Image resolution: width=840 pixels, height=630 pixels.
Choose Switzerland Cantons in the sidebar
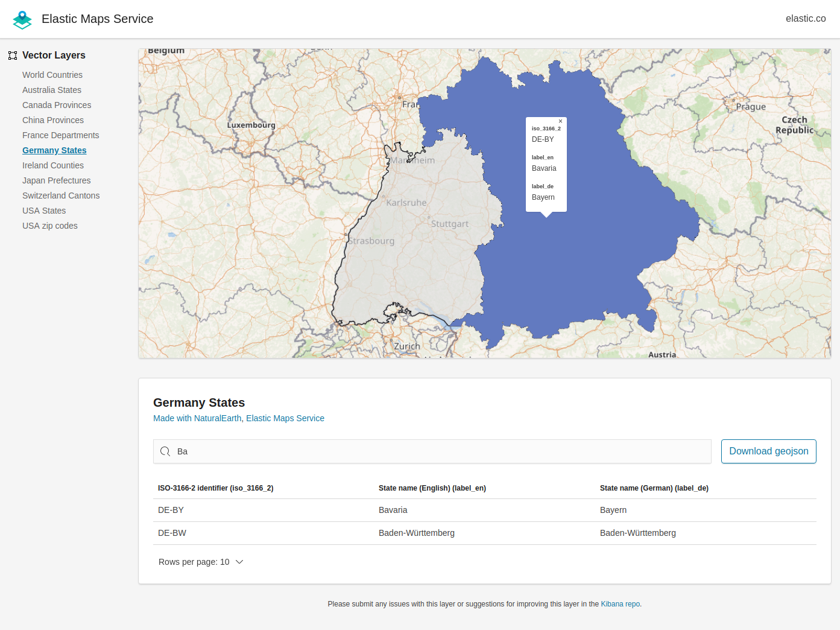coord(61,195)
